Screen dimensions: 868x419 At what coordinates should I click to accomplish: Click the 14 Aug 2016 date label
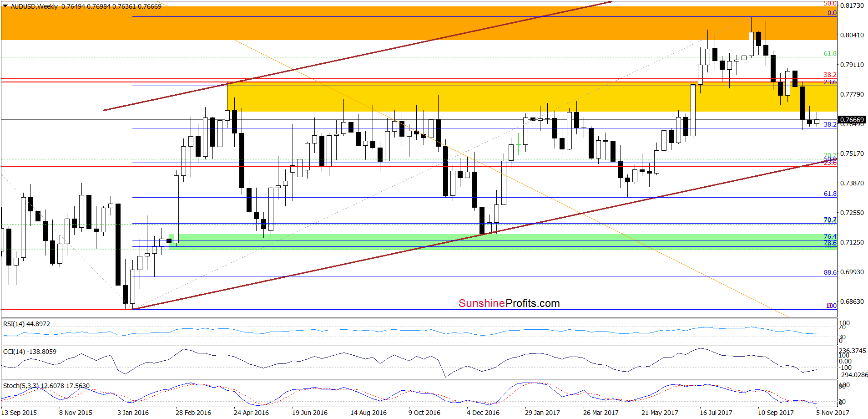tap(368, 413)
